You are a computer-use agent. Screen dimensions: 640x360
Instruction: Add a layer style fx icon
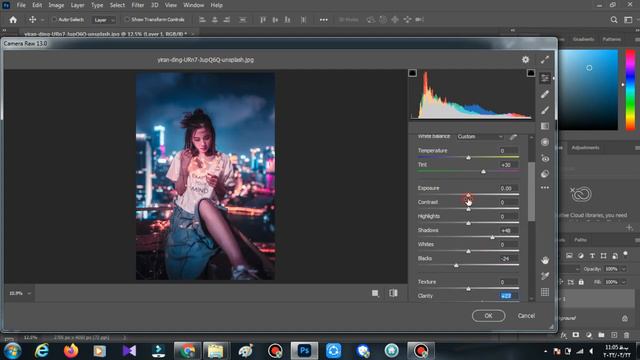[564, 336]
